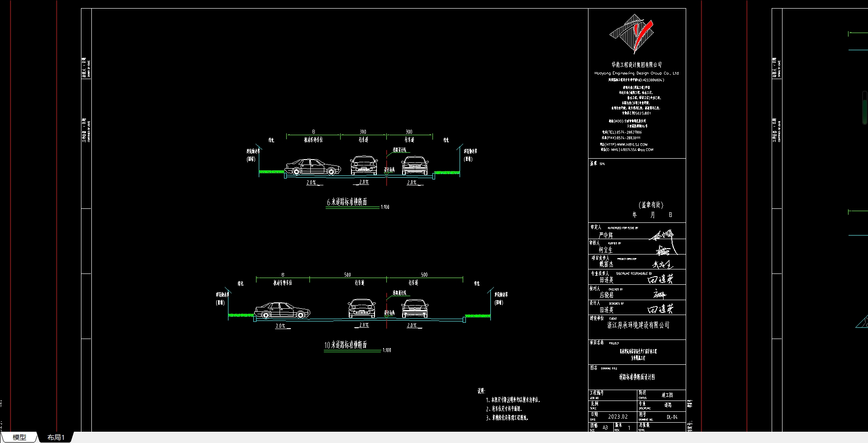868x443 pixels.
Task: Pick the 机动车停车位 label in 10米 section
Action: (x=283, y=283)
